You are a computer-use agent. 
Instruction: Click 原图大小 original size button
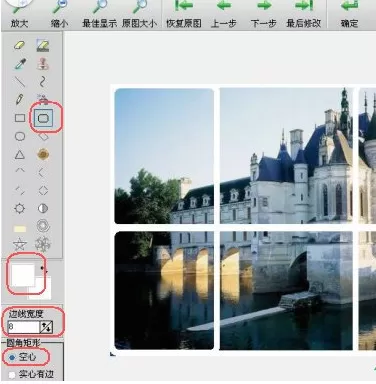click(x=139, y=14)
